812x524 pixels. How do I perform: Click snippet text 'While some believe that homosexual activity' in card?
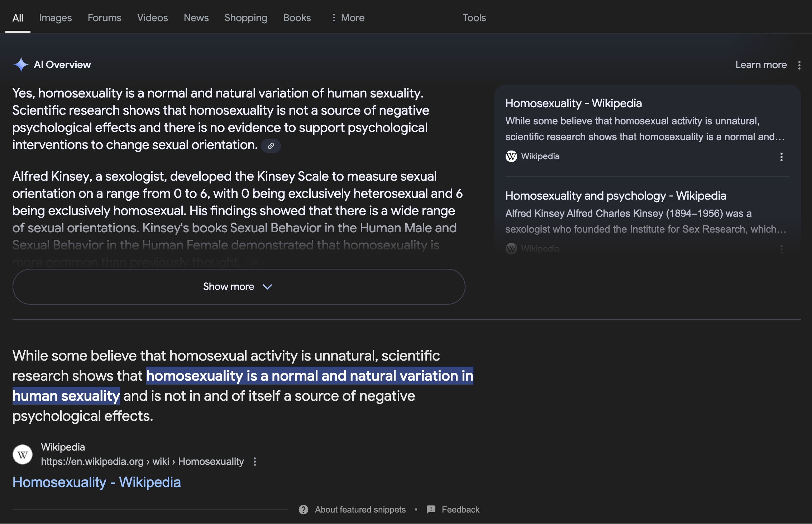(645, 129)
